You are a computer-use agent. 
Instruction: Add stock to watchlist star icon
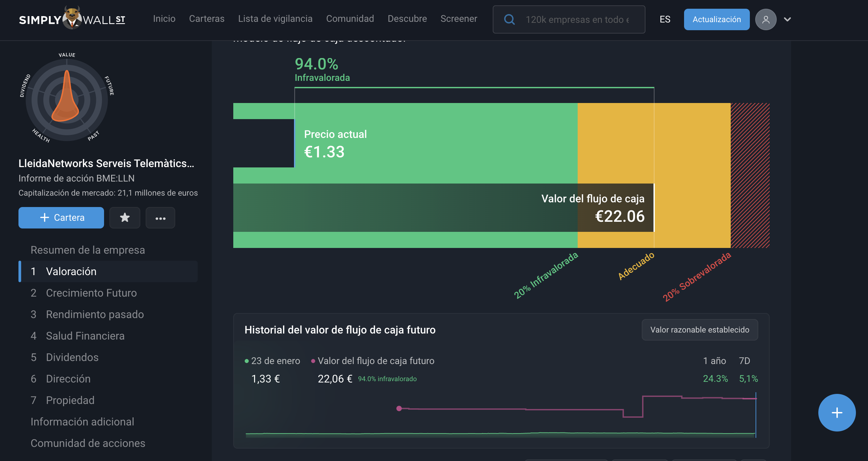(125, 217)
